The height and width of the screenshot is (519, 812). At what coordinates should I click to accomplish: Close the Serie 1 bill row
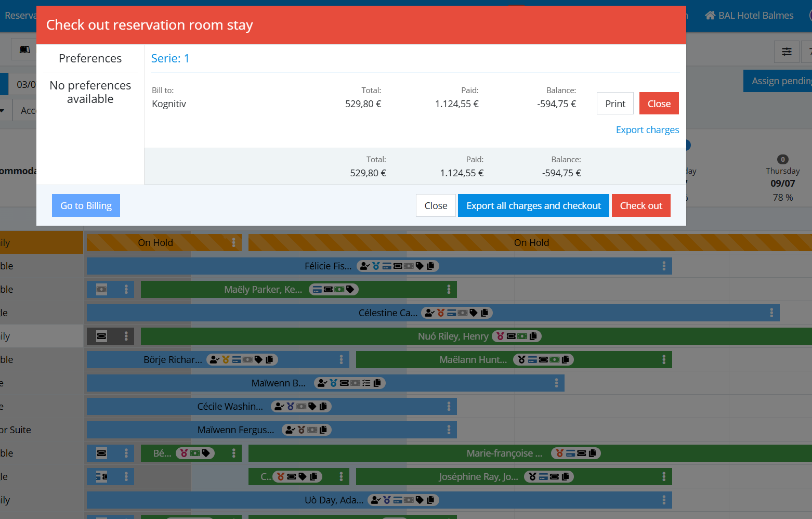(x=659, y=103)
